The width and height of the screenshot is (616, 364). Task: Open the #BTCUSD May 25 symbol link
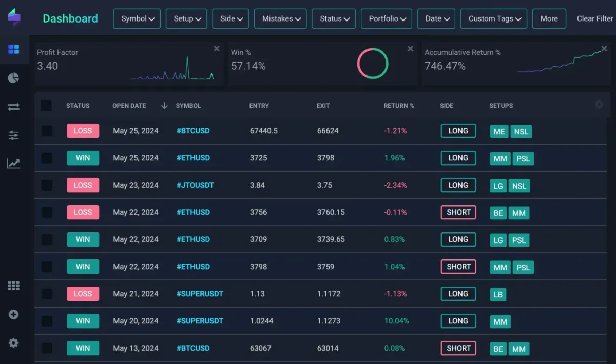pos(193,131)
